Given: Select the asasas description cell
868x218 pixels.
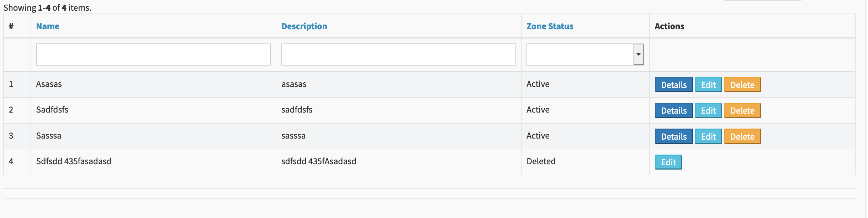Looking at the screenshot, I should point(398,84).
